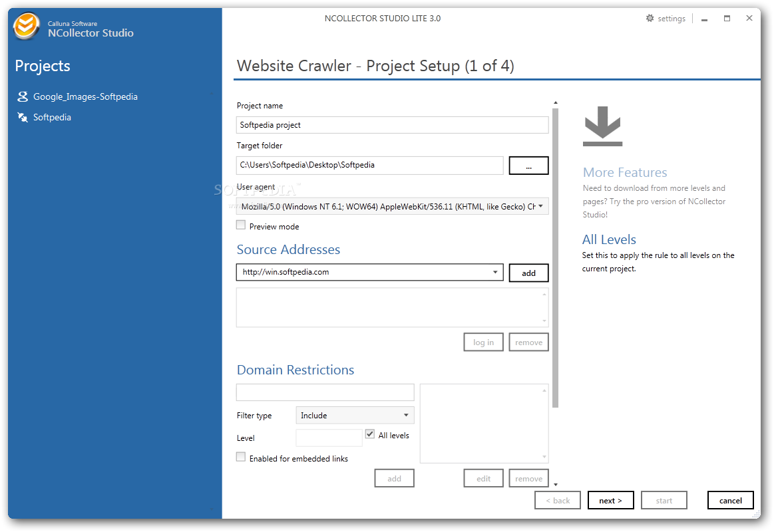Click the Level input field
The width and height of the screenshot is (774, 532).
pos(329,438)
